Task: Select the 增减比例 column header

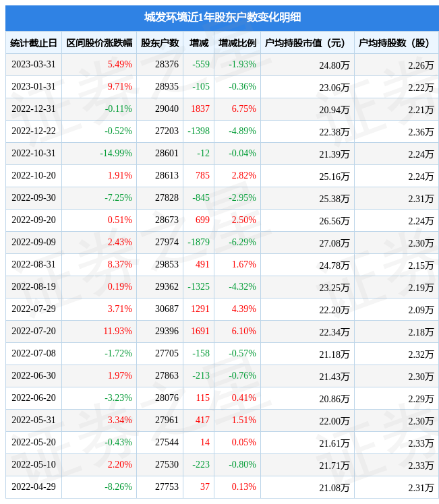Action: pos(237,43)
